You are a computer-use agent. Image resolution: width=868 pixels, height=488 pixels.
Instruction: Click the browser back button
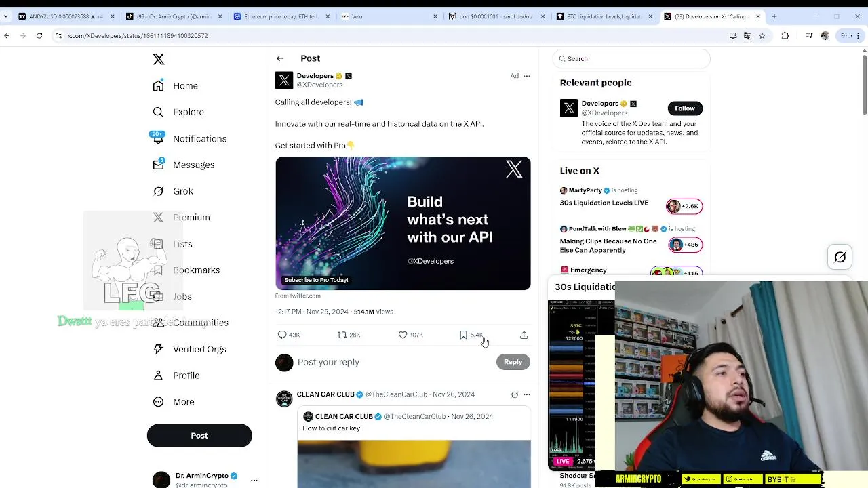[x=7, y=35]
